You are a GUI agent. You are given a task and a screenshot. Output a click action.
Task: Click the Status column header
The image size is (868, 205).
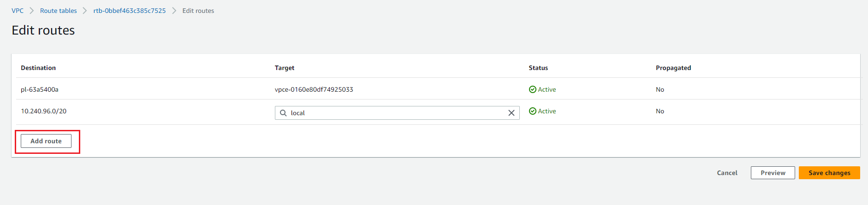point(538,68)
